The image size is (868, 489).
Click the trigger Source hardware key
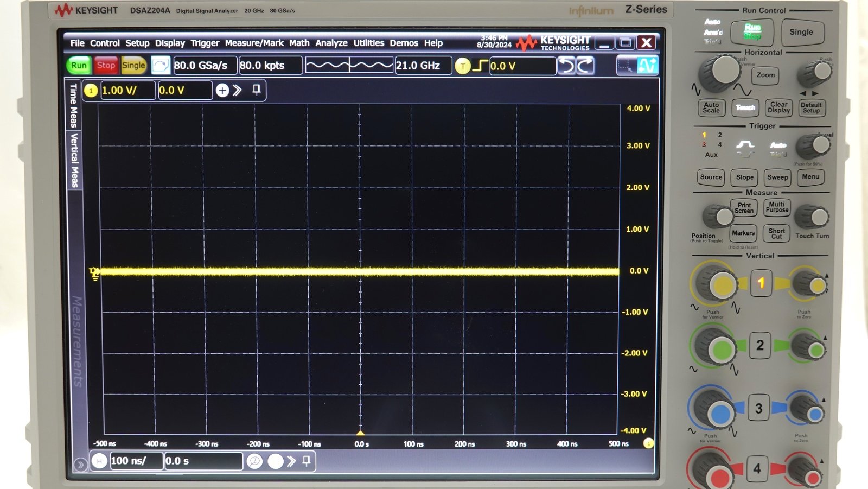[711, 177]
